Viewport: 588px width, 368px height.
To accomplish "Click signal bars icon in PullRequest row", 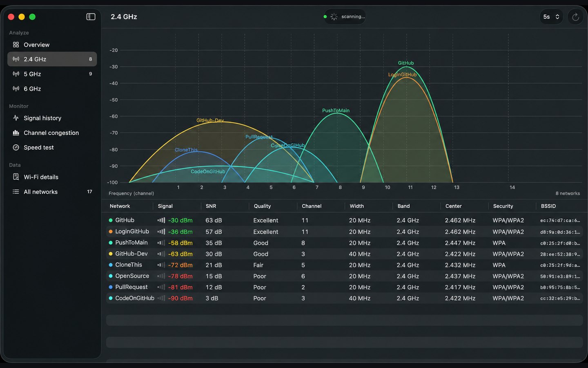I will [x=161, y=287].
